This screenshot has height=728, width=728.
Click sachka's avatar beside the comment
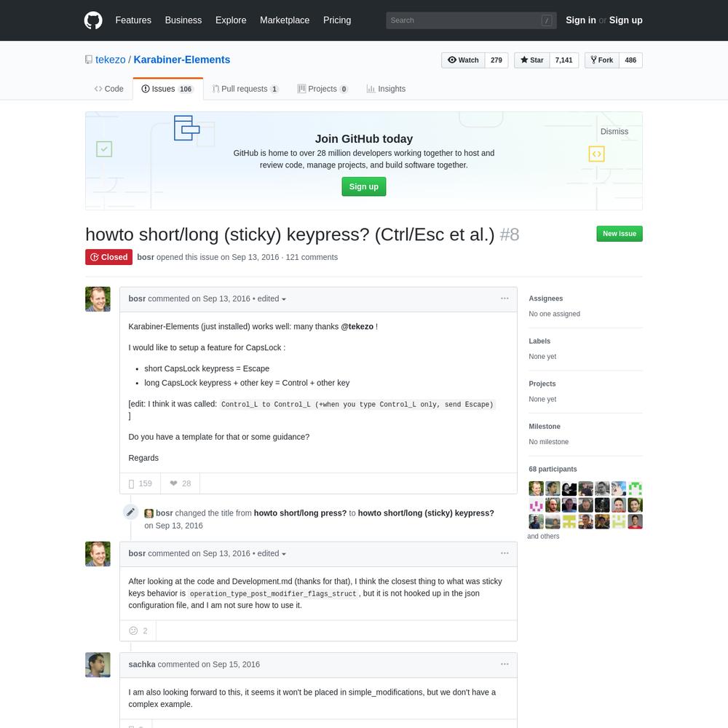(x=98, y=665)
